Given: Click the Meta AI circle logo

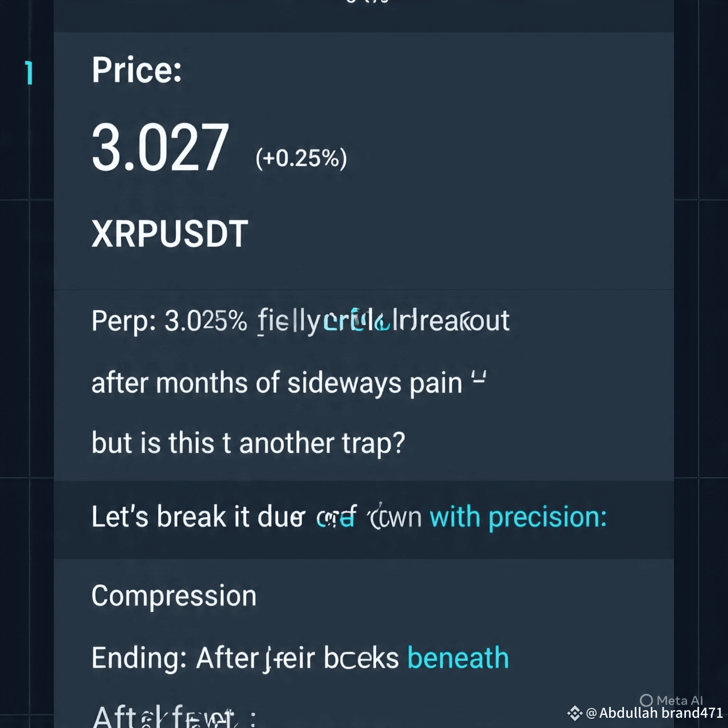Looking at the screenshot, I should (646, 700).
